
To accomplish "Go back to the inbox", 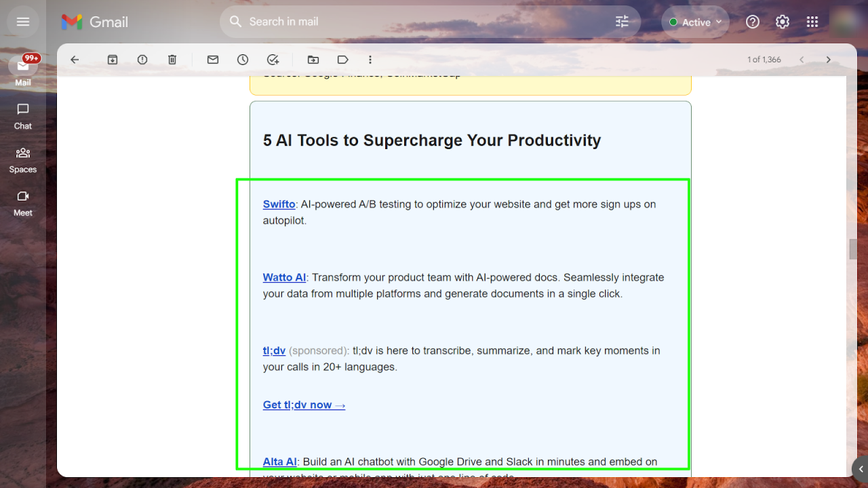I will [x=74, y=60].
